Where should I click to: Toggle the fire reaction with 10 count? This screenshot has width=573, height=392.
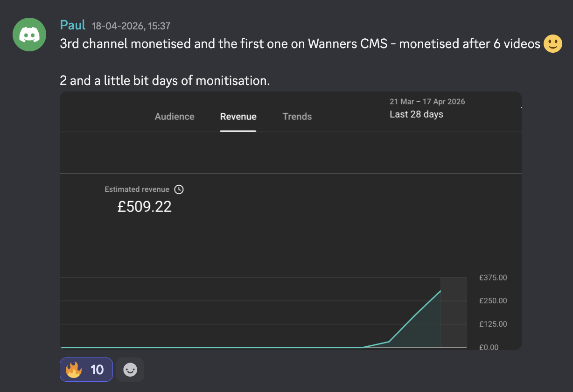click(86, 370)
